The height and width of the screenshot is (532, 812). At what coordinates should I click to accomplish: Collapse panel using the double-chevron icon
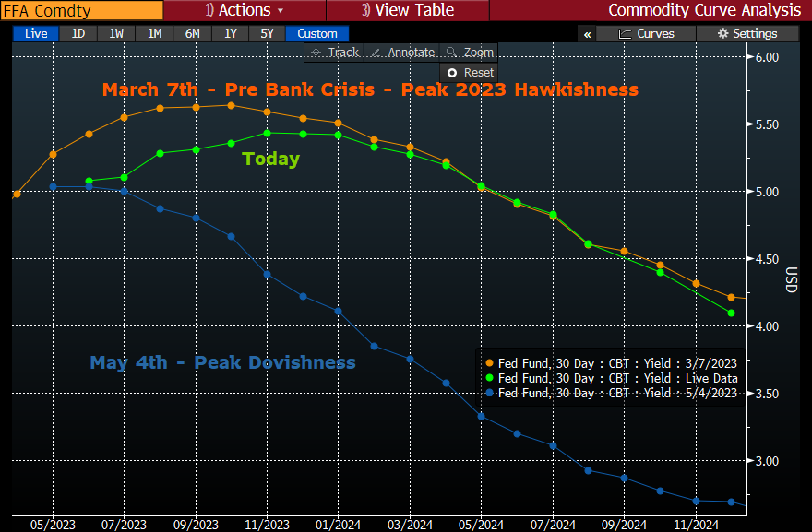pos(587,33)
